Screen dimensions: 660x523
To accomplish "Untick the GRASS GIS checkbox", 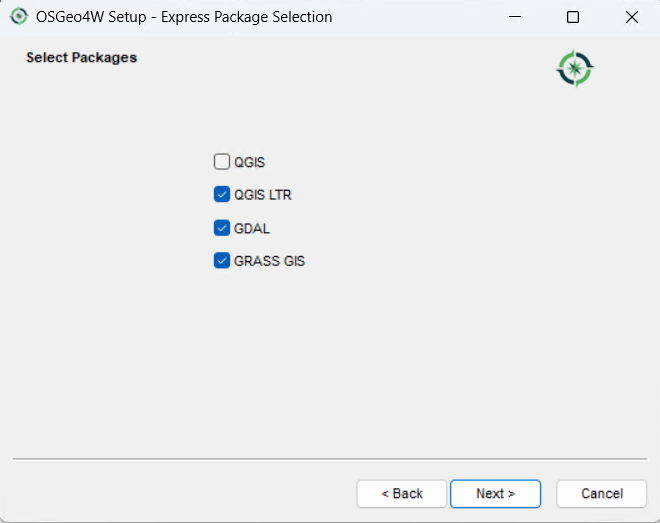I will (x=222, y=261).
